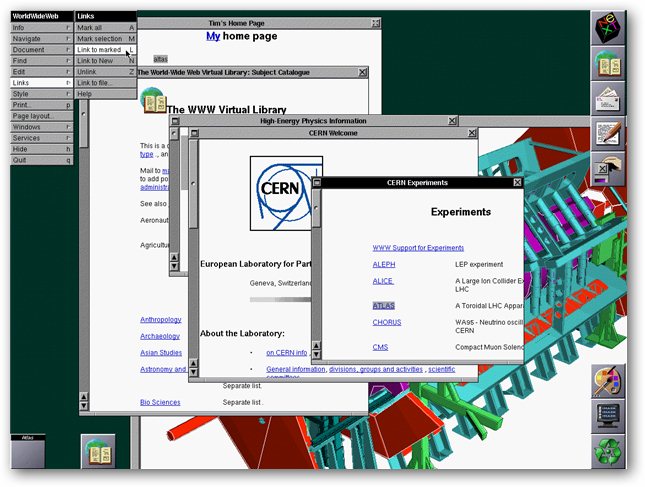The image size is (645, 487).
Task: Open the on CERN info link
Action: [x=286, y=353]
